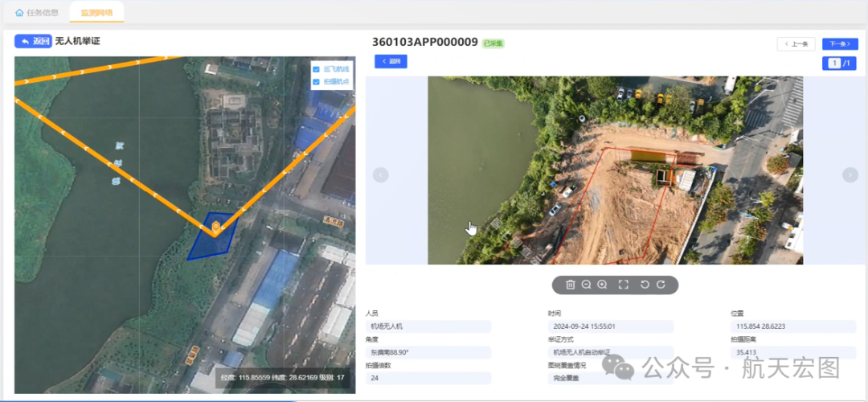868x402 pixels.
Task: Toggle the 巡飞航线 checkbox on the map
Action: click(316, 69)
